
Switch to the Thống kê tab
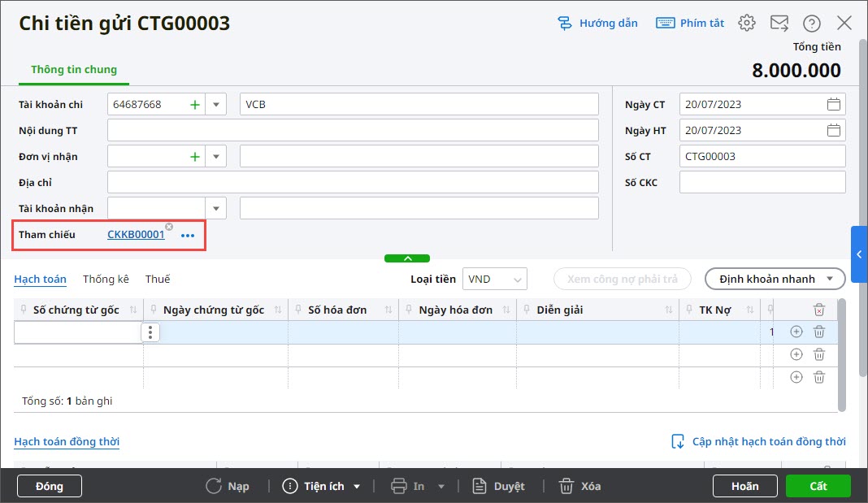pyautogui.click(x=106, y=280)
